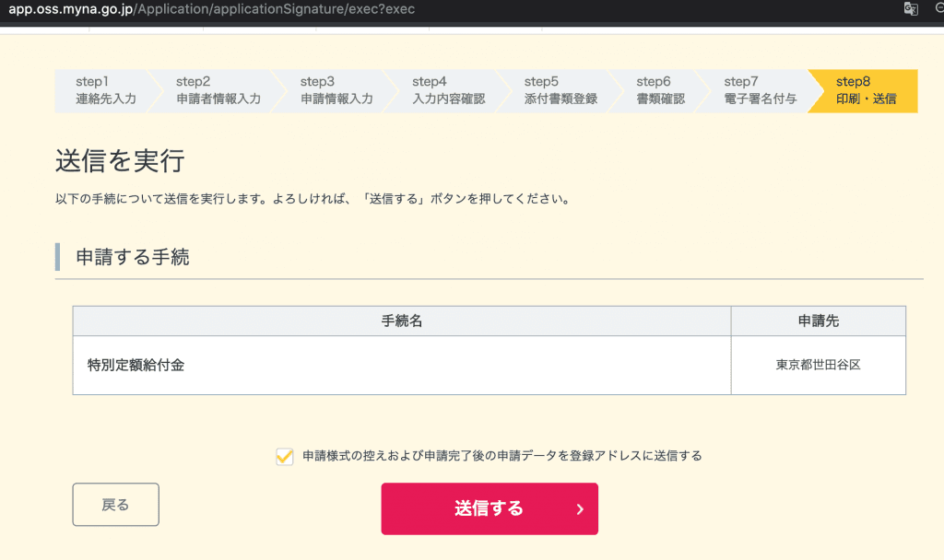Click the 東京都世田谷区 destination cell
This screenshot has height=560, width=944.
[817, 364]
